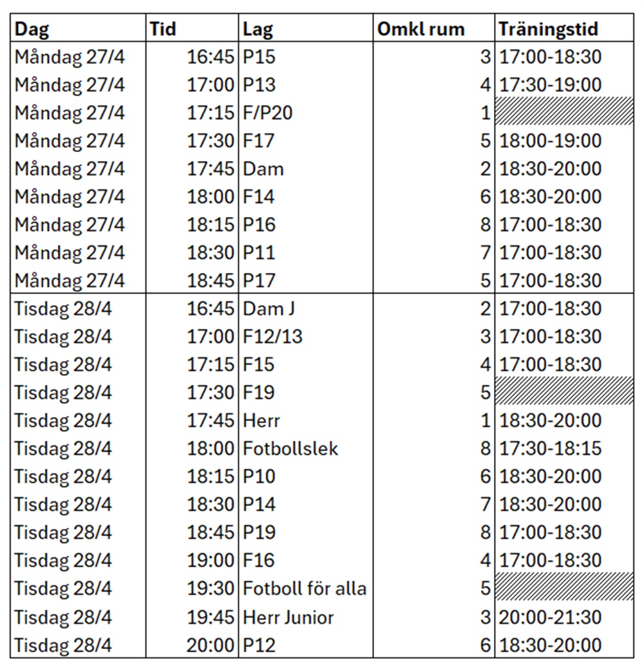Select the 20:00 time cell for P12
644x667 pixels.
click(210, 644)
